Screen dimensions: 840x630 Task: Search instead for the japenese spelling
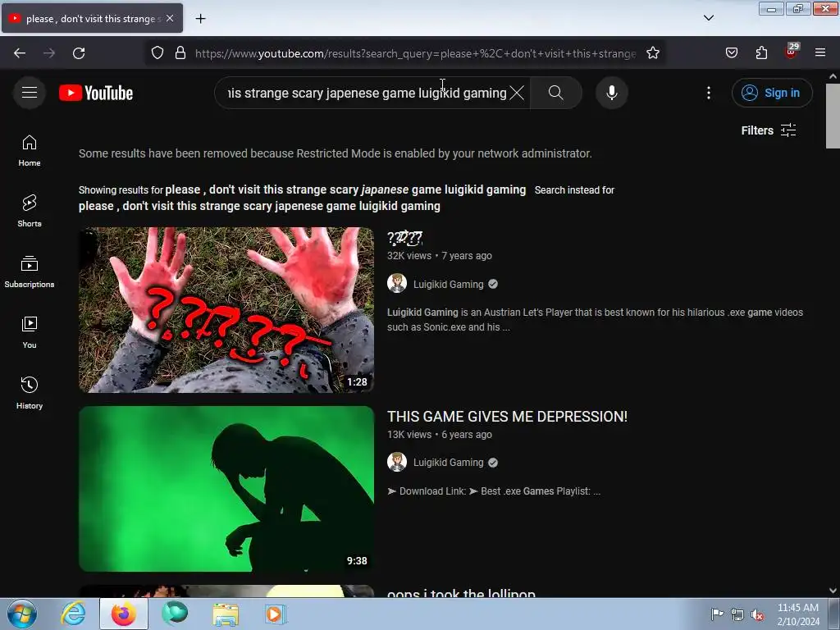[x=259, y=206]
